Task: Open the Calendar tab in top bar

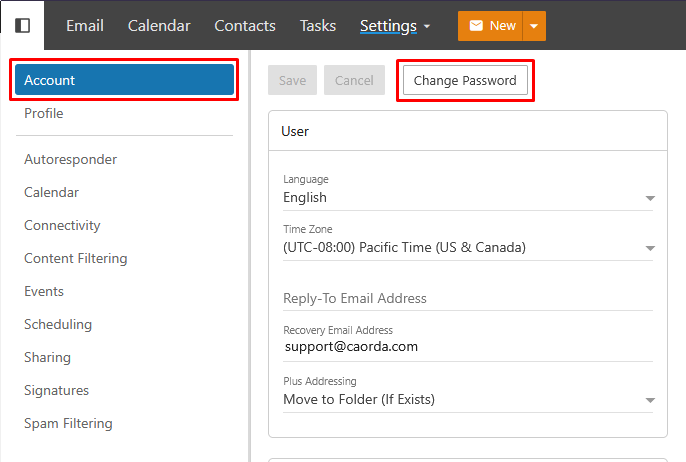Action: [159, 26]
